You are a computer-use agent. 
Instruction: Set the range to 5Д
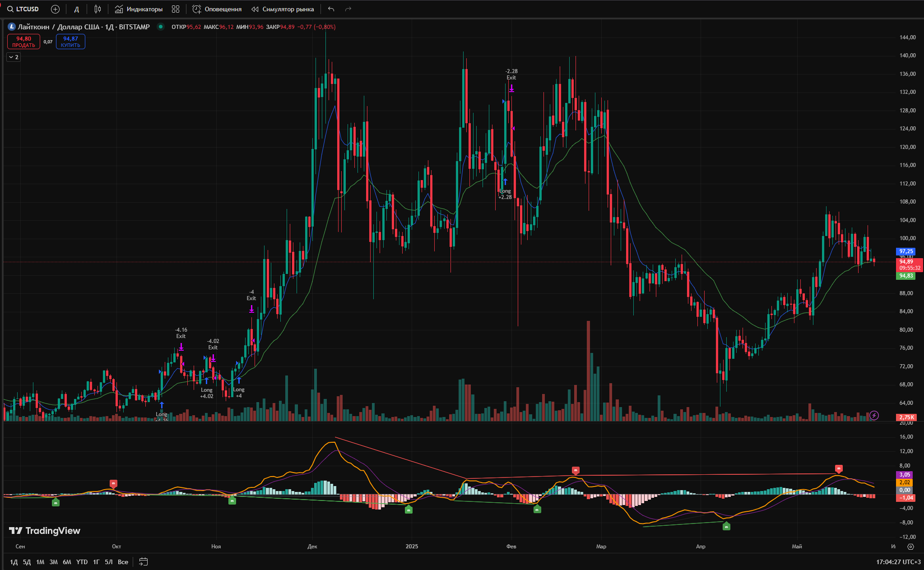tap(27, 562)
